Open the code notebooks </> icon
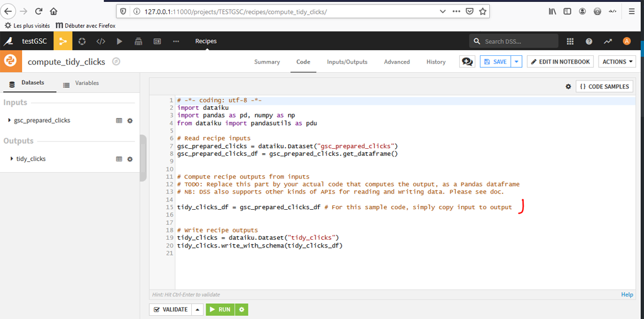This screenshot has width=644, height=319. coord(101,41)
